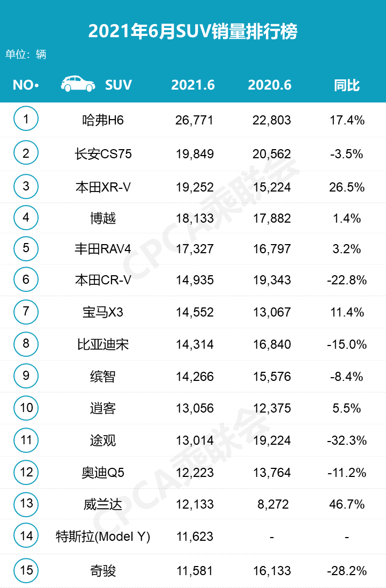Click the 2021.6 column header
386x588 pixels.
pyautogui.click(x=193, y=85)
